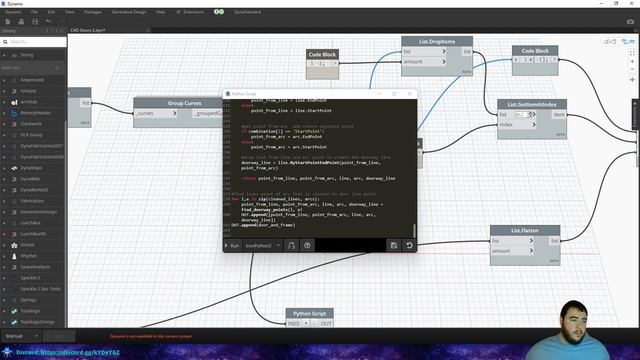The width and height of the screenshot is (640, 360).
Task: Open the File menu
Action: point(34,12)
